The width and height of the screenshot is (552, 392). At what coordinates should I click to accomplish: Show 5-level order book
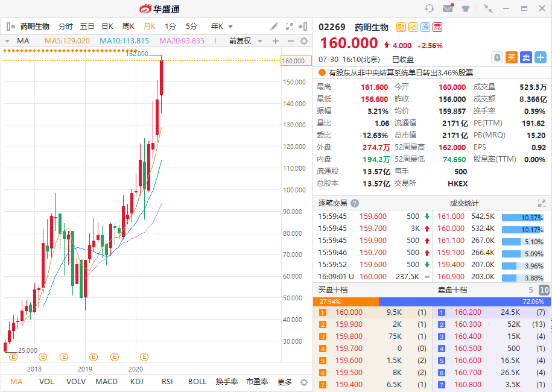530,290
